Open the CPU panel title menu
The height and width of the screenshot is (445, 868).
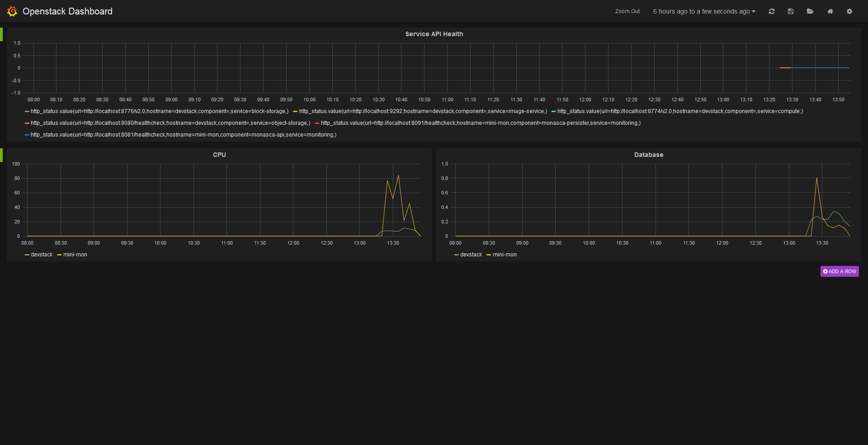219,155
